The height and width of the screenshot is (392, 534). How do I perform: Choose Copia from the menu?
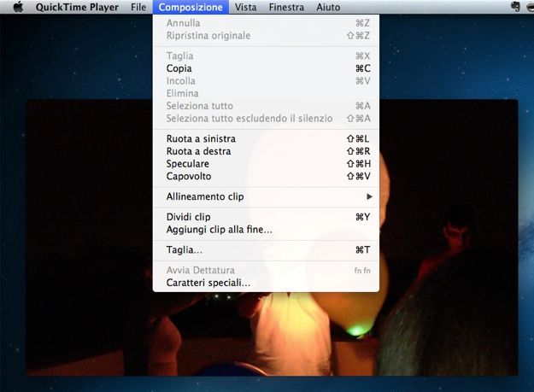tap(266, 68)
